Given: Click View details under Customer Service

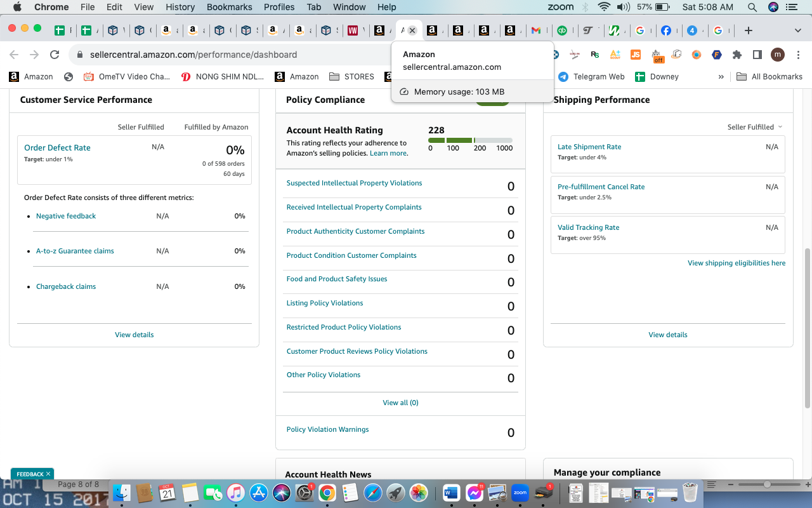Looking at the screenshot, I should 134,335.
